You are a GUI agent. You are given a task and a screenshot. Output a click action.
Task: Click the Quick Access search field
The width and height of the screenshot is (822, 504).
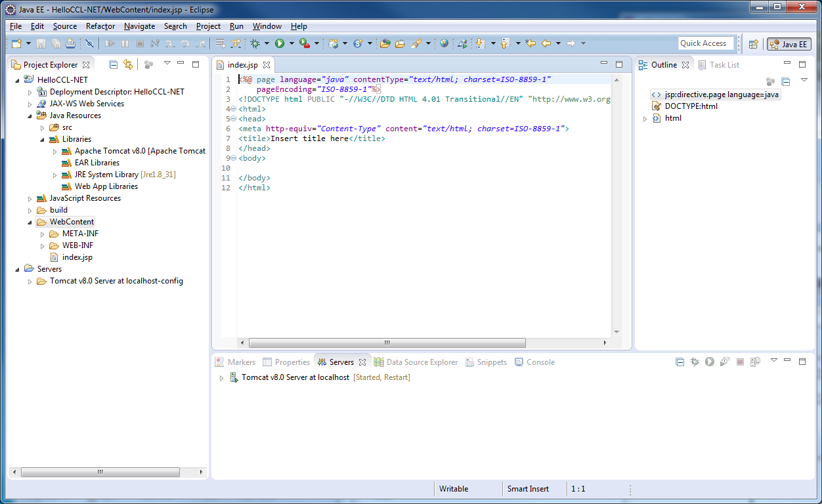point(705,43)
